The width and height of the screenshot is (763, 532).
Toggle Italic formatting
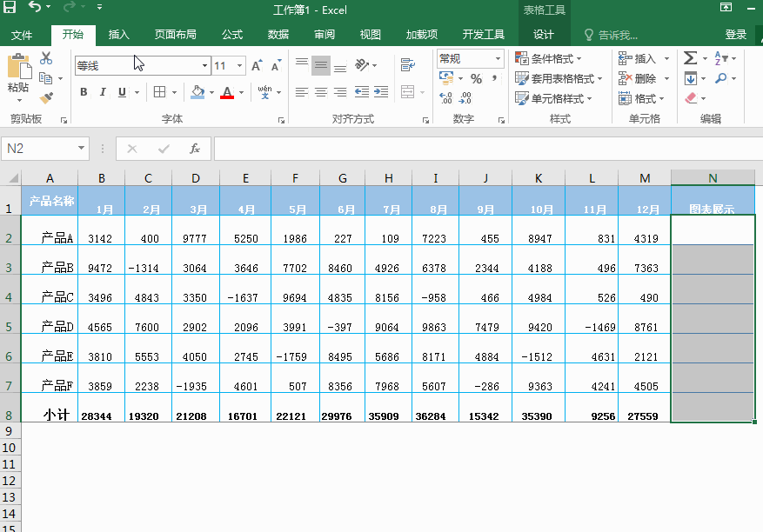[103, 92]
